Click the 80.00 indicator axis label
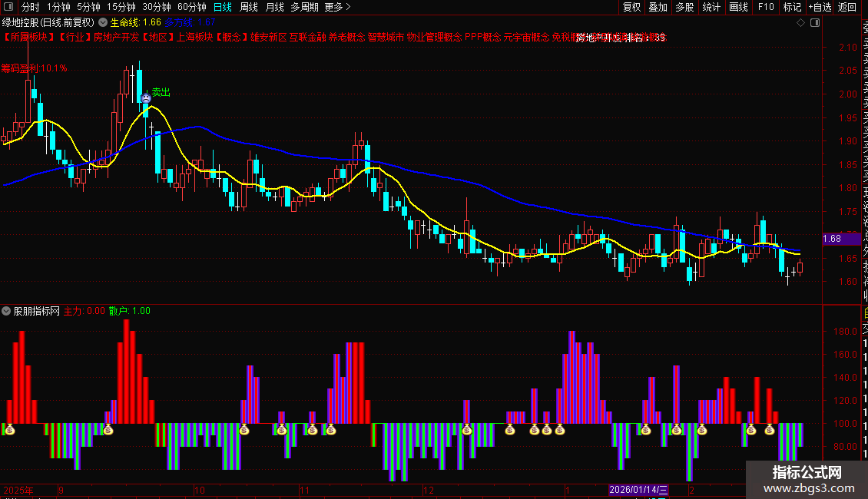868x499 pixels. click(x=845, y=447)
